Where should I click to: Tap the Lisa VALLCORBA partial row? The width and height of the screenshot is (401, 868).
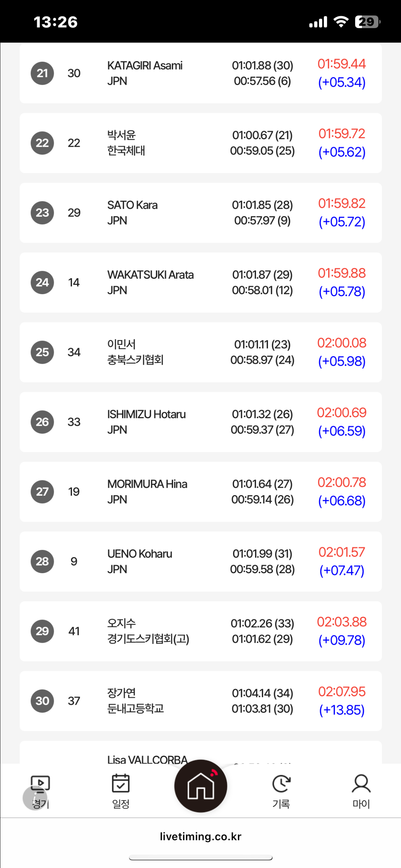pos(200,752)
